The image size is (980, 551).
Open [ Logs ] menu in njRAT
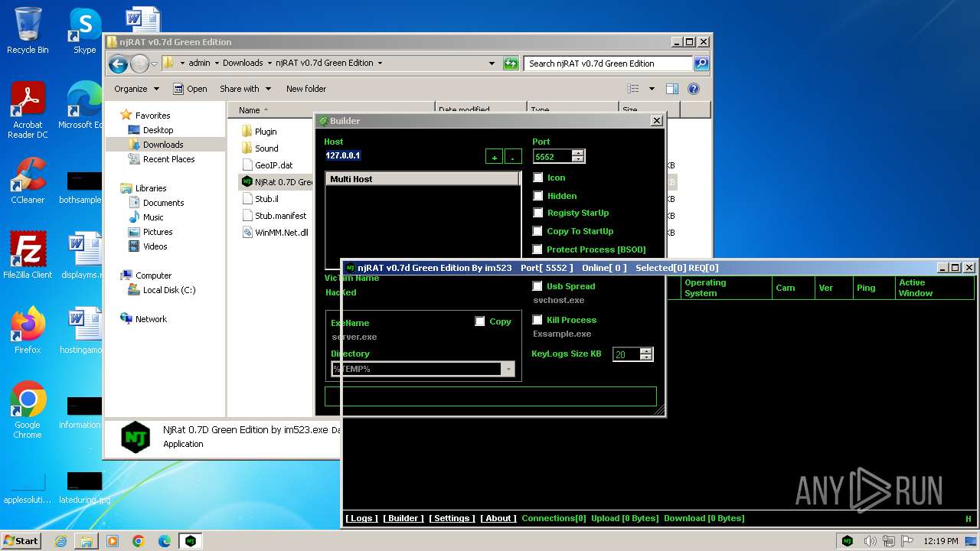point(361,518)
